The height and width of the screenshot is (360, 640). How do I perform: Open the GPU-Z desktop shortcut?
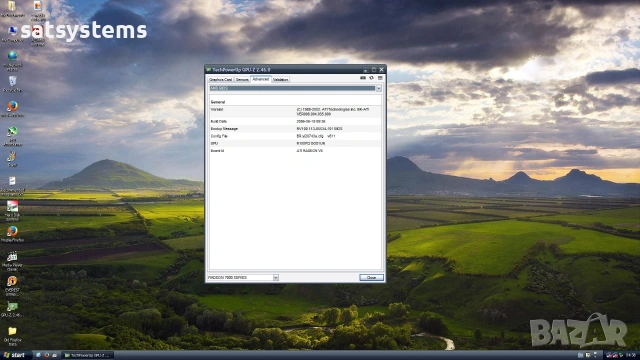click(x=12, y=309)
